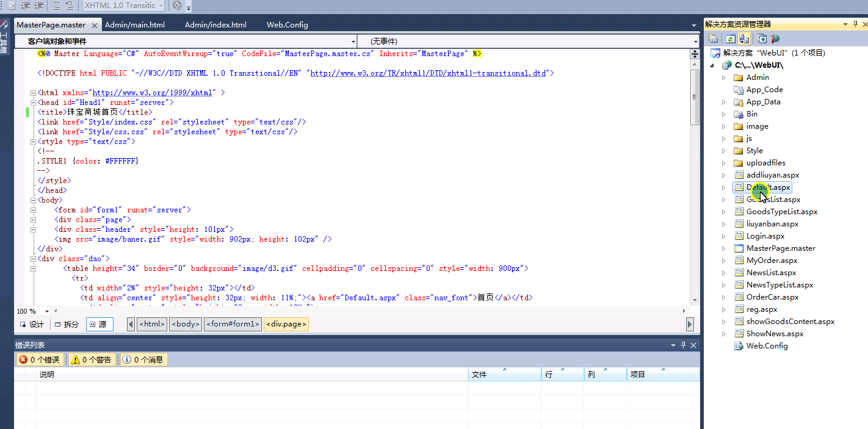Open the www.w3.org/1999/xhtml namespace link

(x=153, y=93)
